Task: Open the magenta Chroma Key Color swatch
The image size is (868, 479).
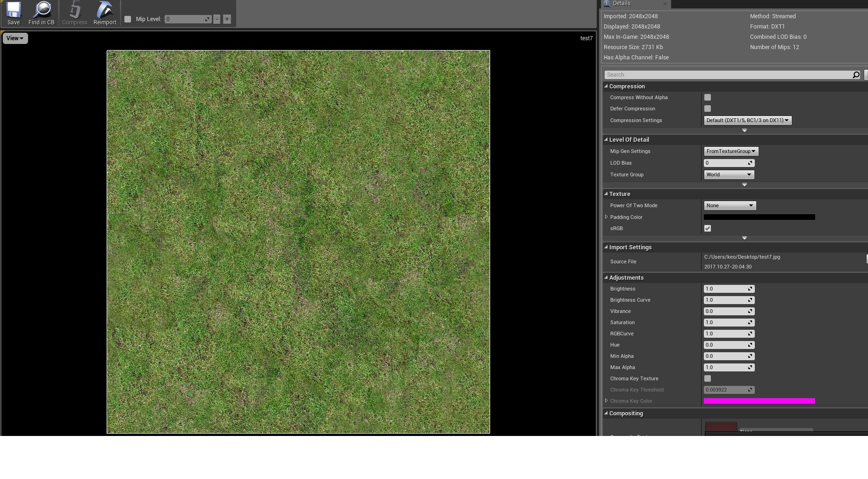Action: [759, 401]
